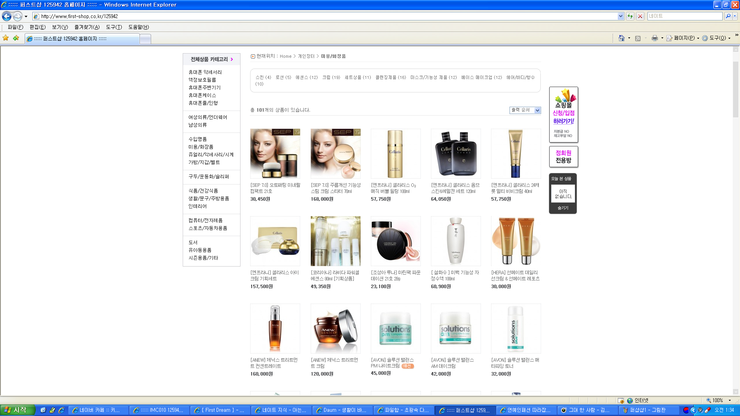
Task: Expand the address bar history dropdown
Action: coord(620,16)
